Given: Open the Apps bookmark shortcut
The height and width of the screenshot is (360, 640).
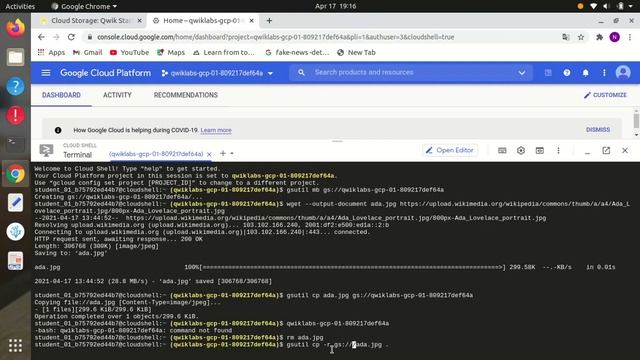Looking at the screenshot, I should click(51, 52).
